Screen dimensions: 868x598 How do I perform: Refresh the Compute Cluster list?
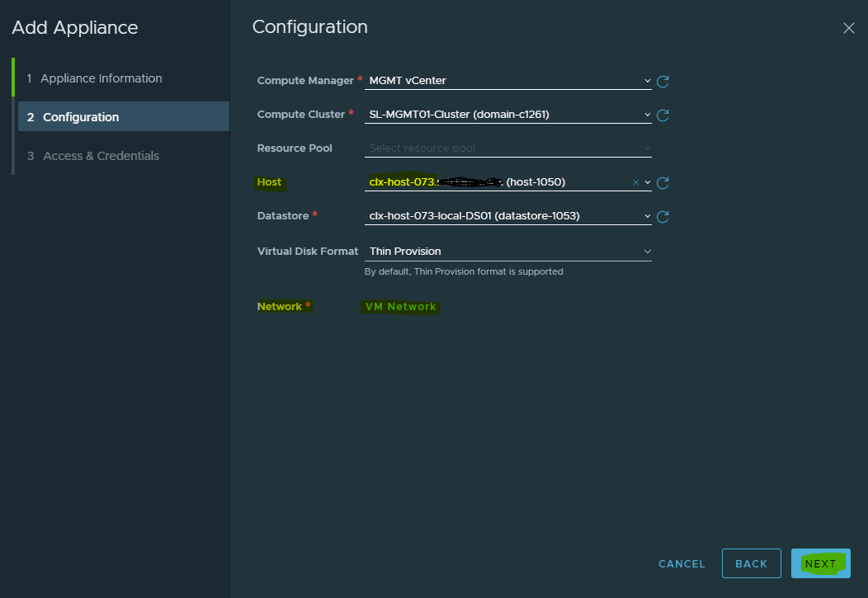tap(663, 115)
